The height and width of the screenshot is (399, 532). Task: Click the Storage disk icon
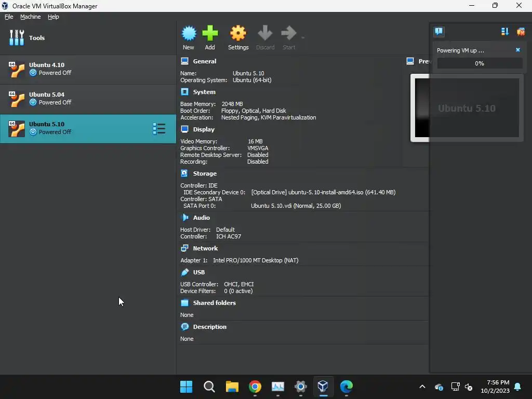[x=184, y=174]
